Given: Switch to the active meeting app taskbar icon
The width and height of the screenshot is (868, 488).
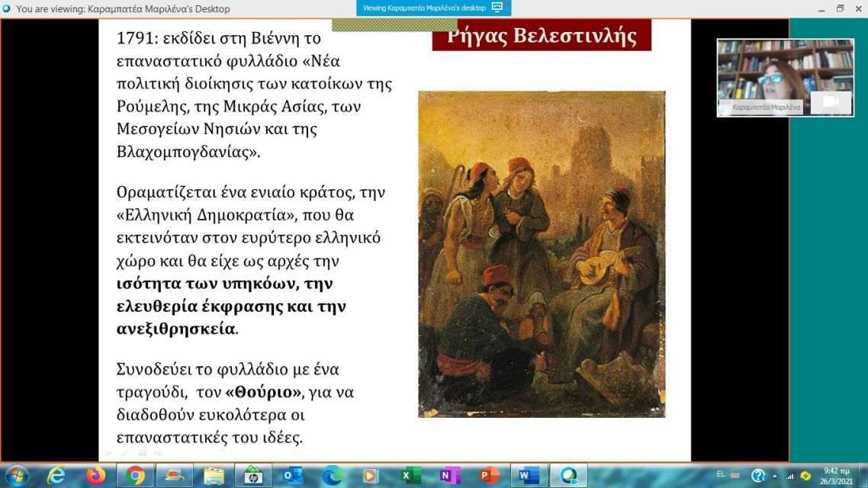Looking at the screenshot, I should pyautogui.click(x=568, y=476).
